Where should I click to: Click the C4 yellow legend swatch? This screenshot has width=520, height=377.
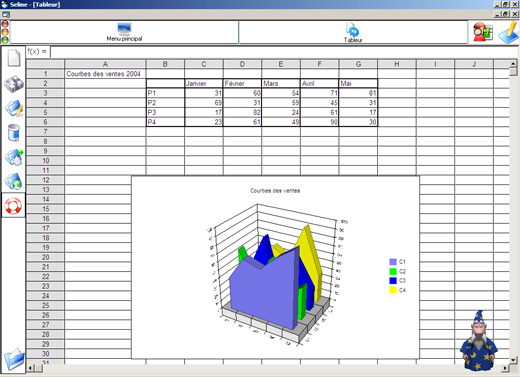[393, 290]
